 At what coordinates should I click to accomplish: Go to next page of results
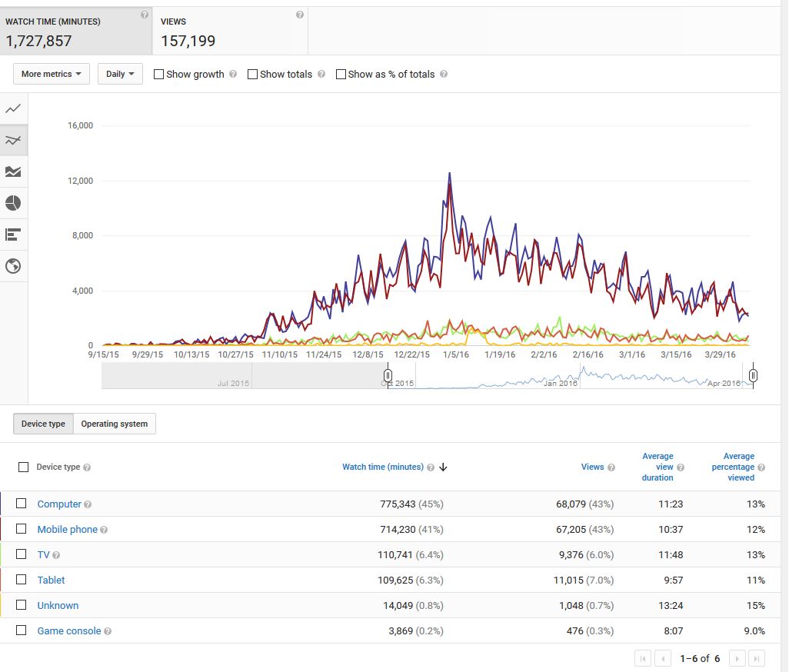coord(737,658)
